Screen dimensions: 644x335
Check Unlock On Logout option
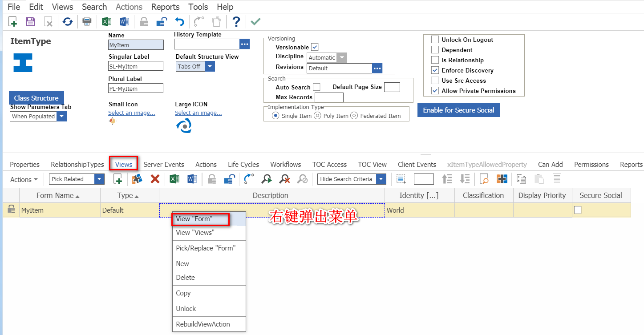(435, 40)
